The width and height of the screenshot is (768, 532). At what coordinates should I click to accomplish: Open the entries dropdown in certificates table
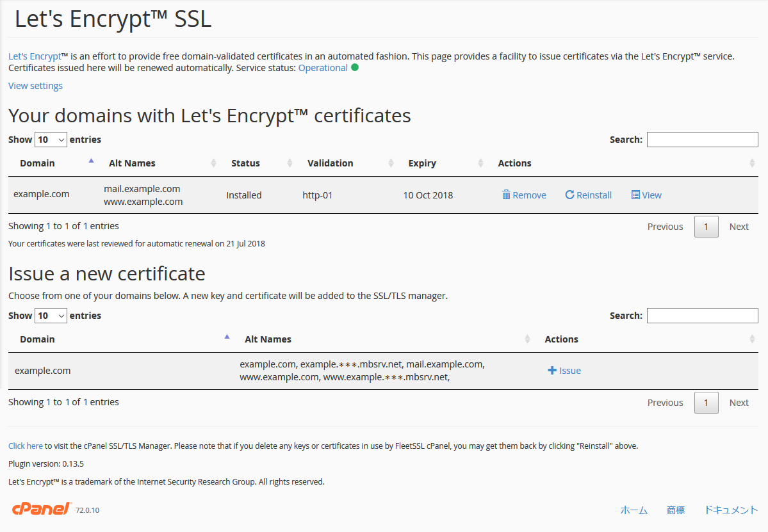pyautogui.click(x=51, y=140)
